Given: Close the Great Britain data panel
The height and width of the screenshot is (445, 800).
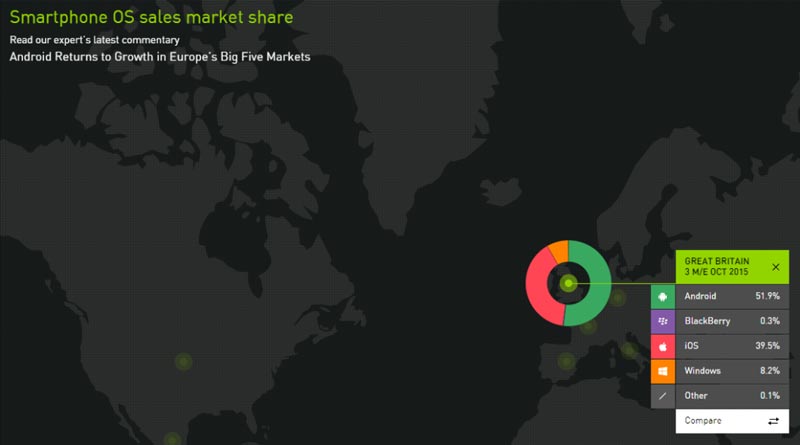Looking at the screenshot, I should click(x=776, y=267).
